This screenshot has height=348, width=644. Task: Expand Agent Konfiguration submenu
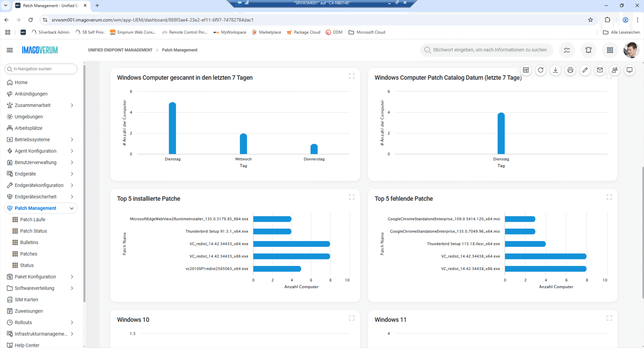72,151
